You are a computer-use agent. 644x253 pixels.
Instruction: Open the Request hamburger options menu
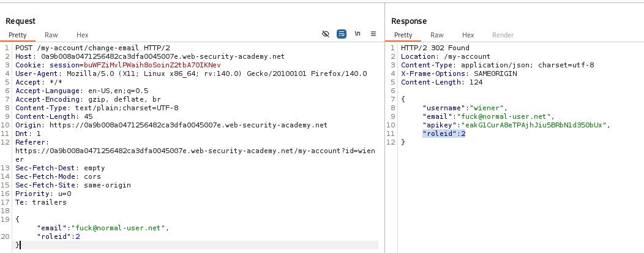coord(373,34)
